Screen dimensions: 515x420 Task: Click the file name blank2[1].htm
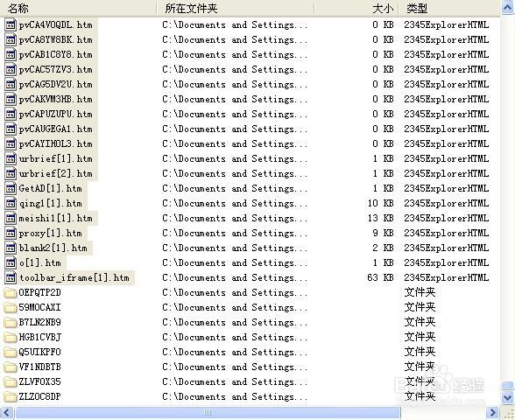coord(53,248)
